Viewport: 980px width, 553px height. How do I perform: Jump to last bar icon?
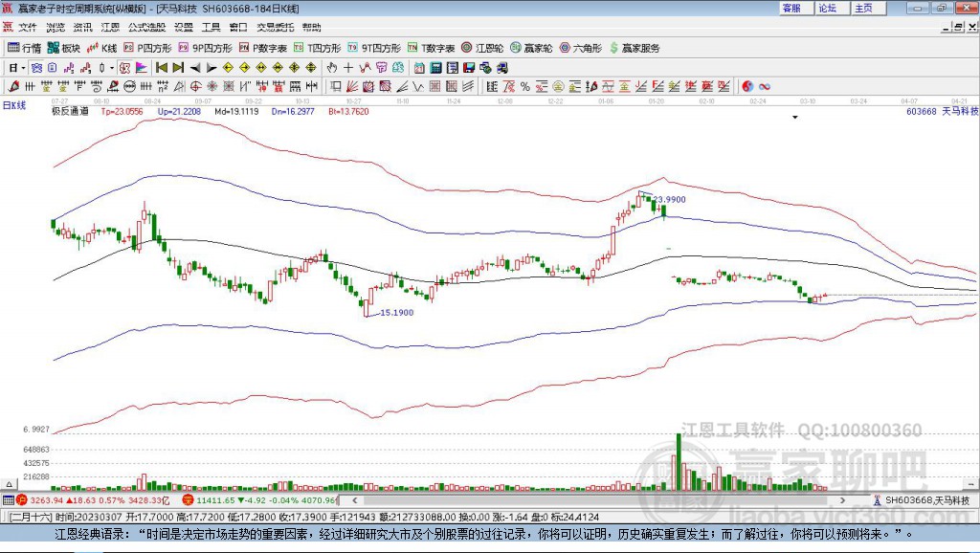(x=178, y=68)
